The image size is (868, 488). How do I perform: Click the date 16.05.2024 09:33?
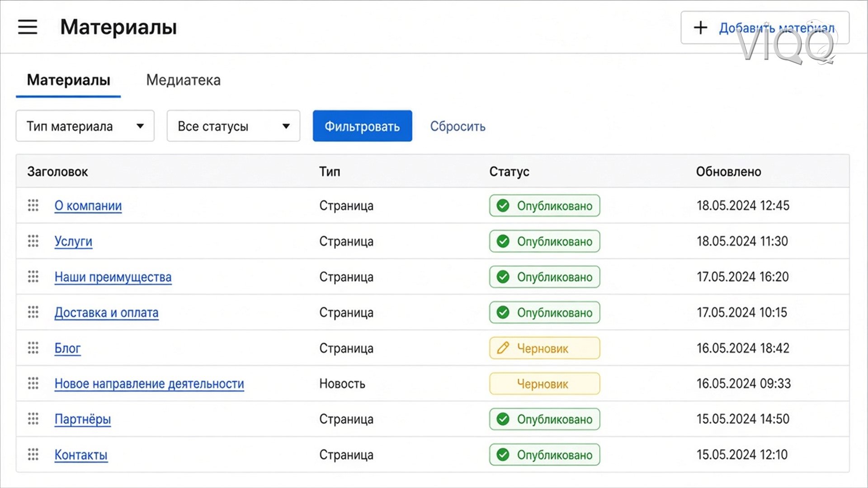[744, 384]
